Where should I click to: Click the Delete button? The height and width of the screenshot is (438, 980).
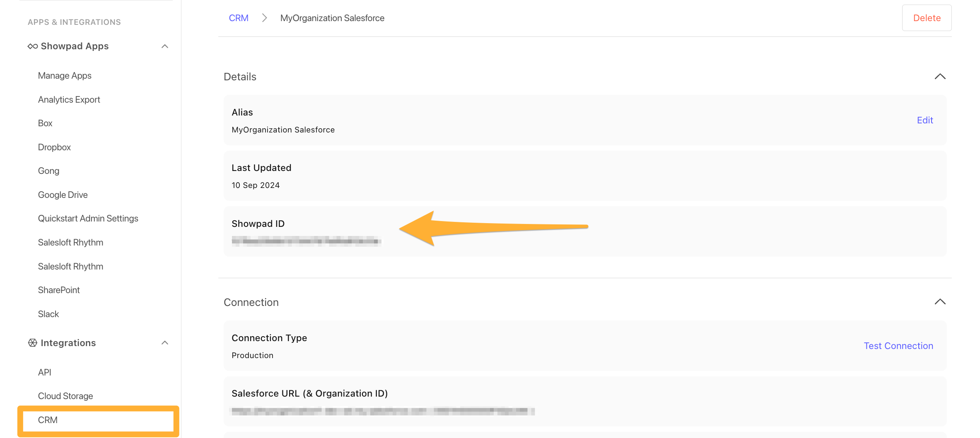927,18
